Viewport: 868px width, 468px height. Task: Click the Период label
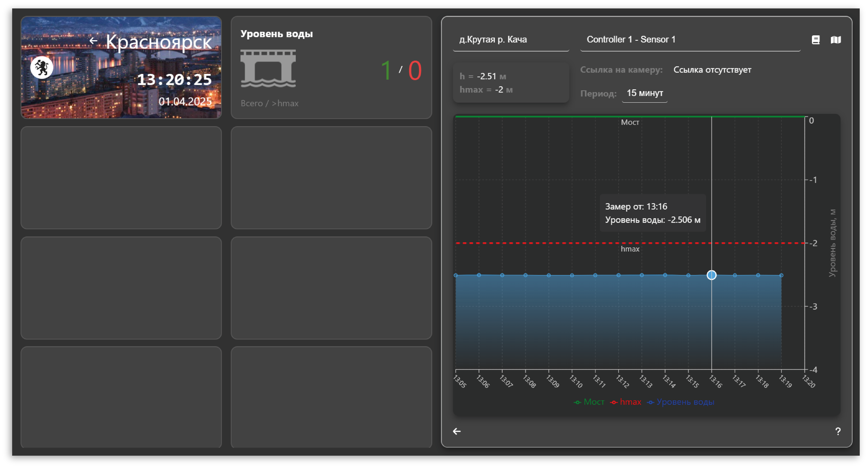[x=598, y=93]
